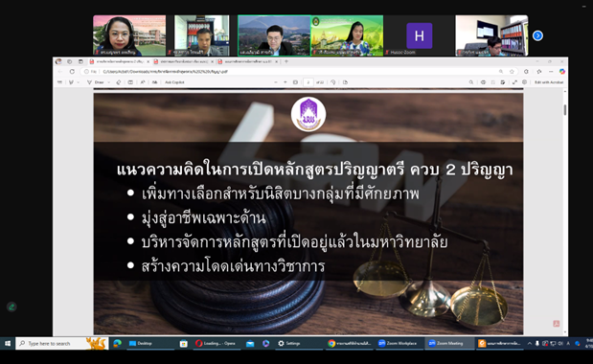Open Edge workspaces icon
The height and width of the screenshot is (364, 593).
[x=70, y=61]
